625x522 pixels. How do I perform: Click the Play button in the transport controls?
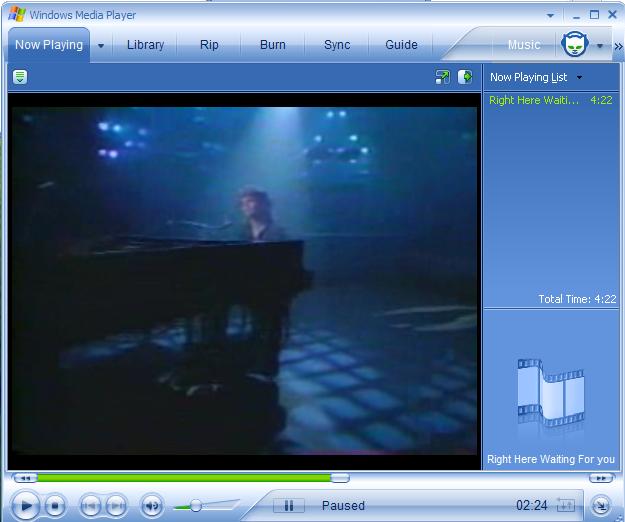(26, 506)
